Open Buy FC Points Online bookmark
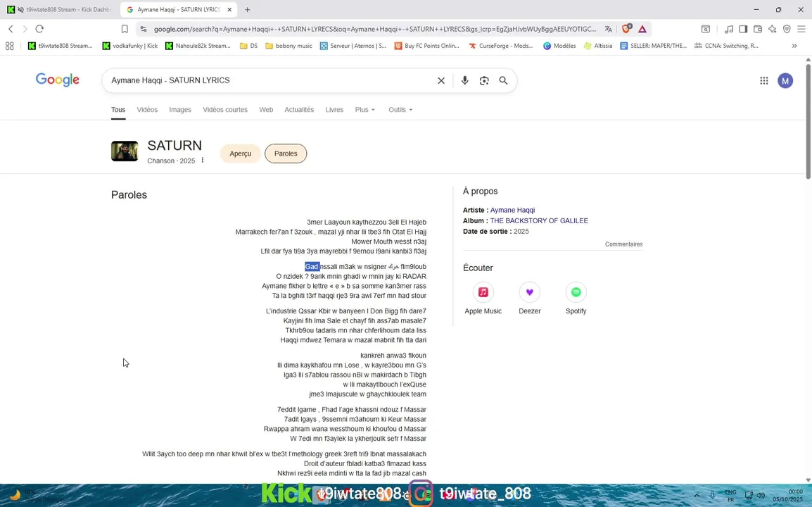 [x=427, y=46]
